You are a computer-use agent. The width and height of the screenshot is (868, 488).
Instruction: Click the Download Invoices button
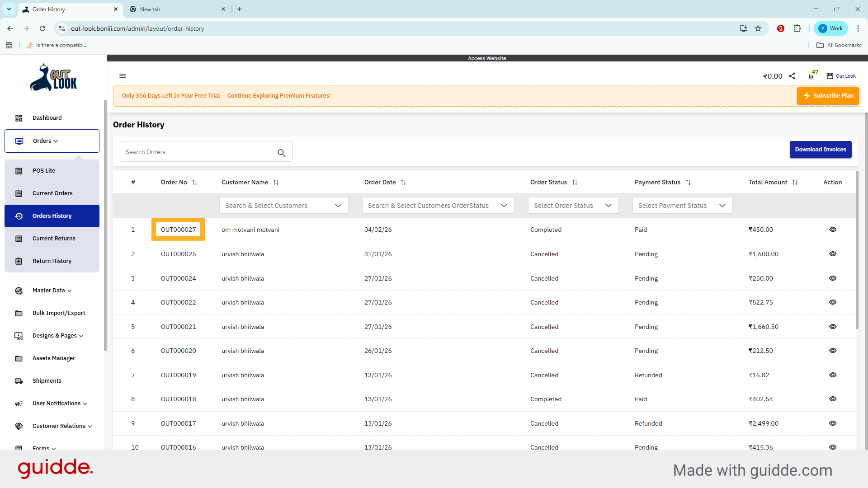click(821, 149)
